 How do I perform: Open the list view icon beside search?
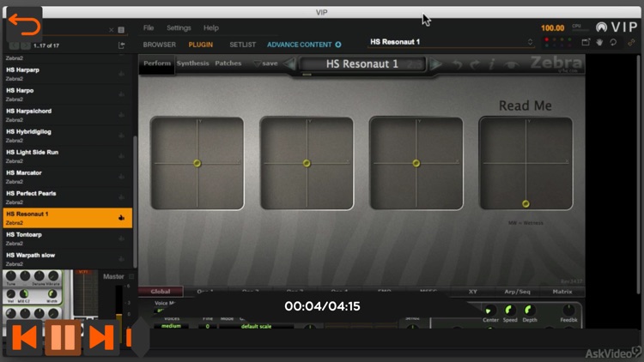tap(121, 30)
